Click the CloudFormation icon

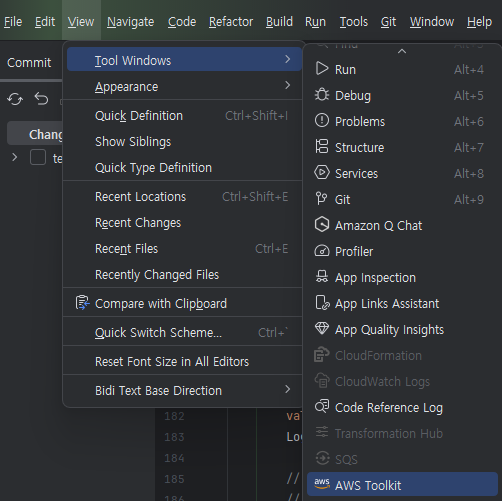(x=322, y=355)
